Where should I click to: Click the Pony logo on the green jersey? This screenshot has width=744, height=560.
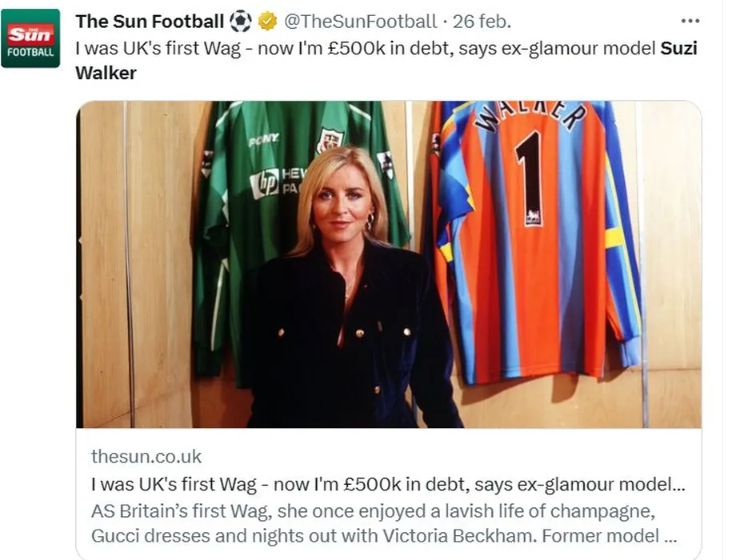coord(263,140)
